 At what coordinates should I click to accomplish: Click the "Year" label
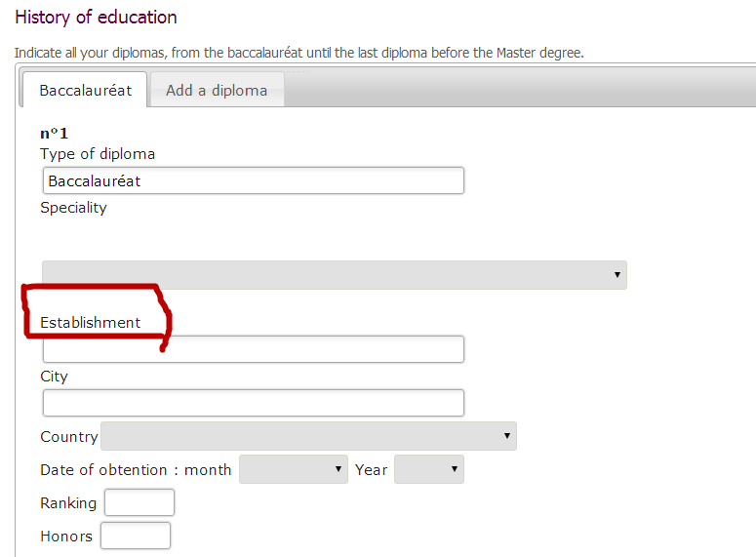pyautogui.click(x=371, y=470)
